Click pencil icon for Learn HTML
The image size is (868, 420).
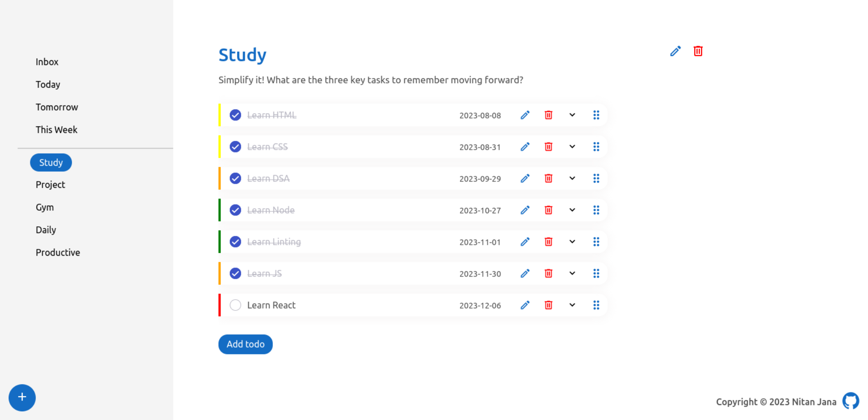[525, 115]
